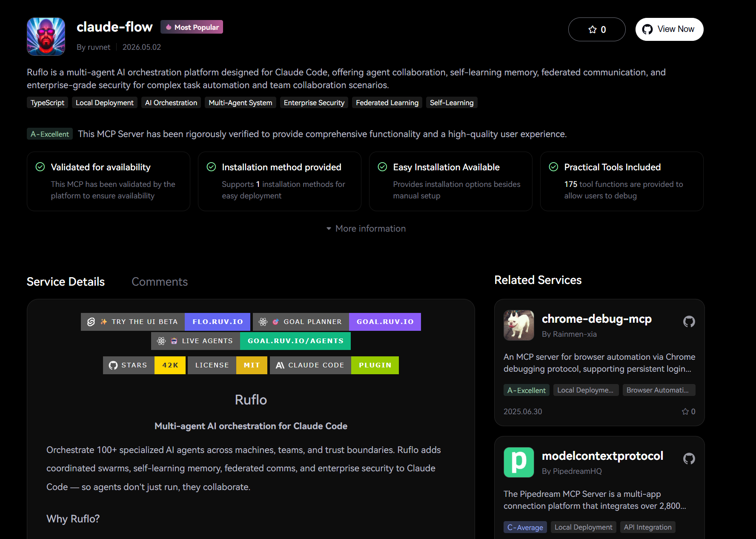Click the A-Excellent rating badge near the description

(x=50, y=134)
